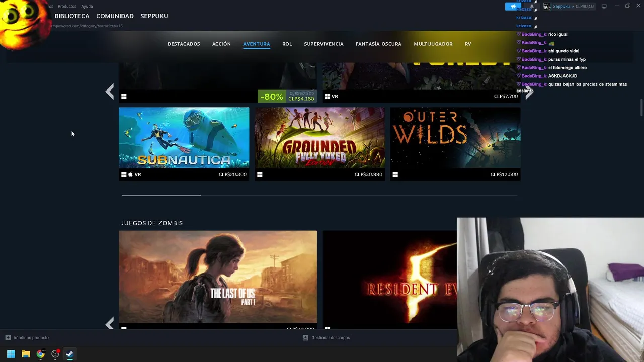
Task: Click the Seppuku profile avatar
Action: tap(547, 6)
